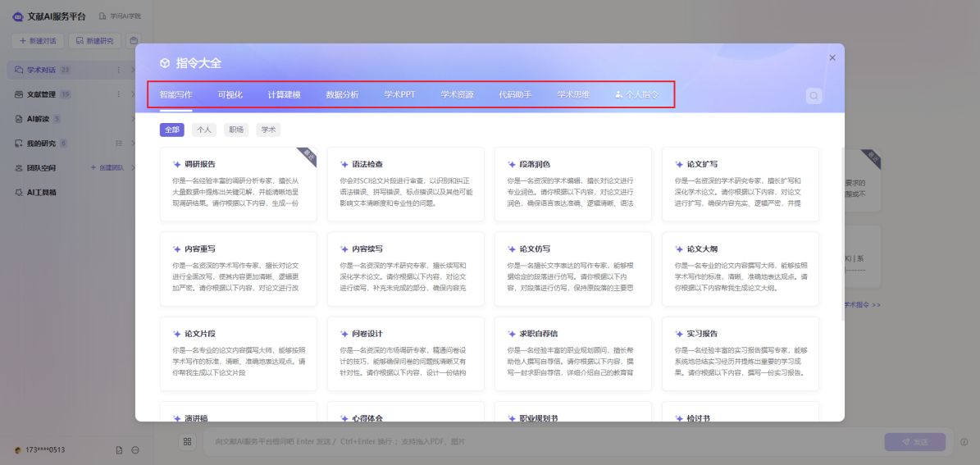Click the three-dot menu beside 学术对话
This screenshot has width=980, height=465.
pyautogui.click(x=119, y=71)
